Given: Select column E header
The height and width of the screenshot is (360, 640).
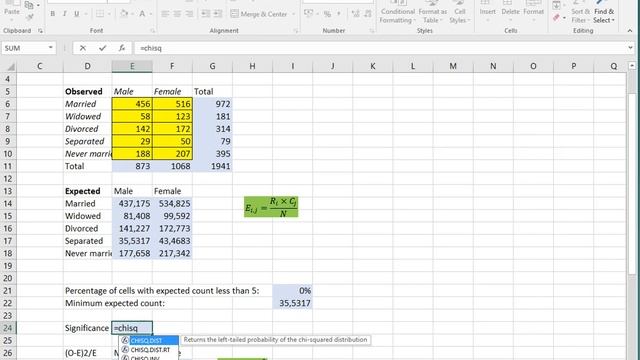Looking at the screenshot, I should point(132,66).
